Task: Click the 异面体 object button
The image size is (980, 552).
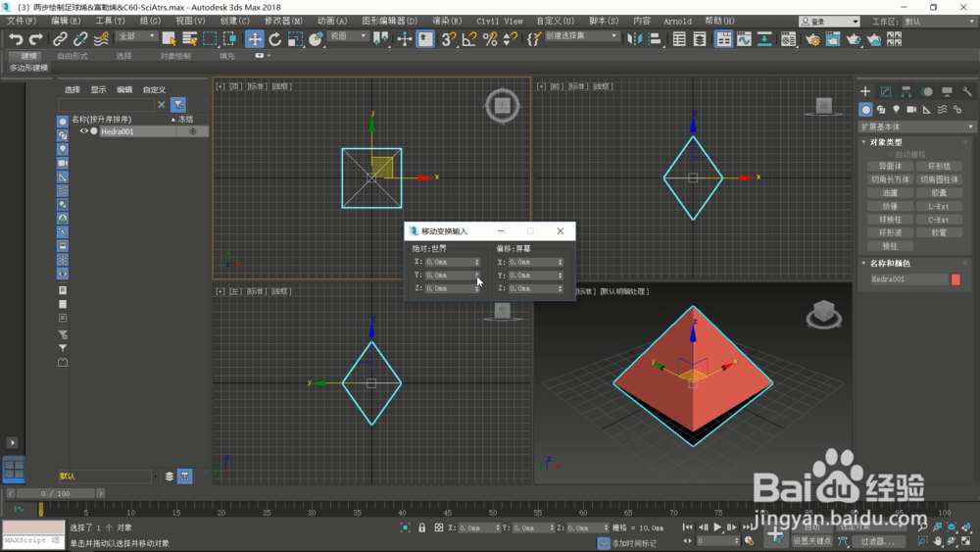Action: click(x=890, y=167)
